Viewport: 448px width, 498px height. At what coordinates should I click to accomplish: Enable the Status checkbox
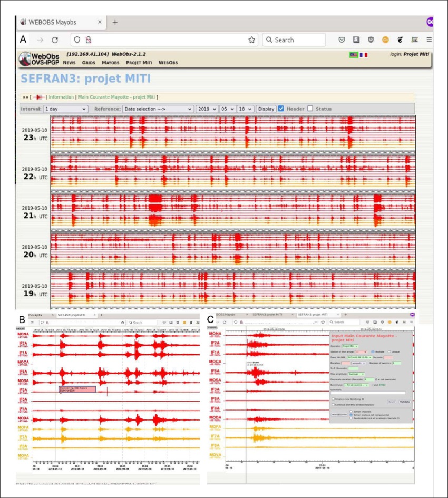coord(310,109)
